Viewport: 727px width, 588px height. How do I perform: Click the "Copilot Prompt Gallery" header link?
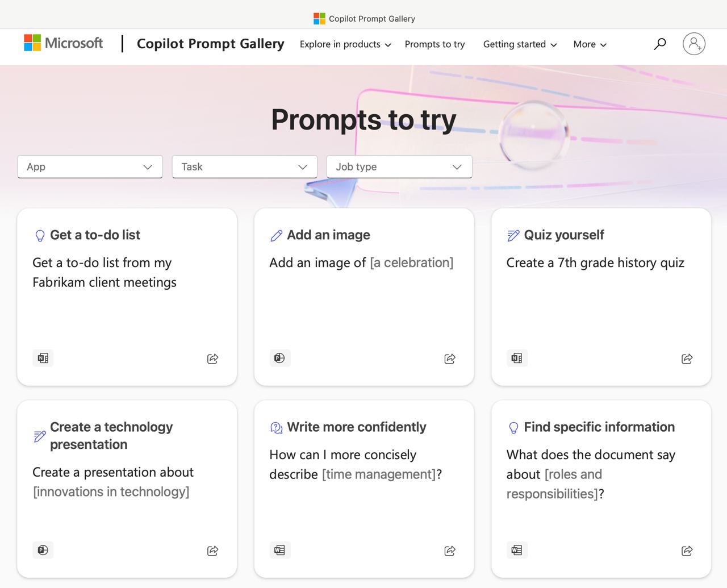210,44
